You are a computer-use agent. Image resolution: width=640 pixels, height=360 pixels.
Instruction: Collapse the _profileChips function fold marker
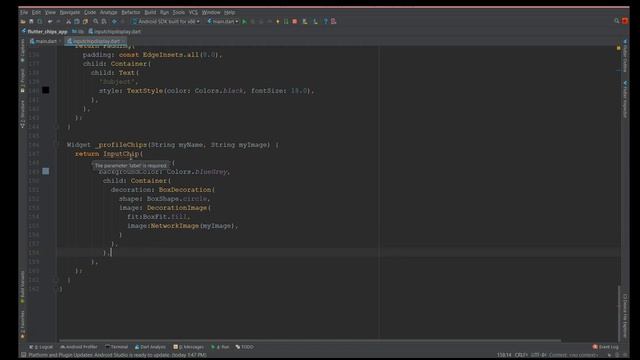pyautogui.click(x=58, y=145)
